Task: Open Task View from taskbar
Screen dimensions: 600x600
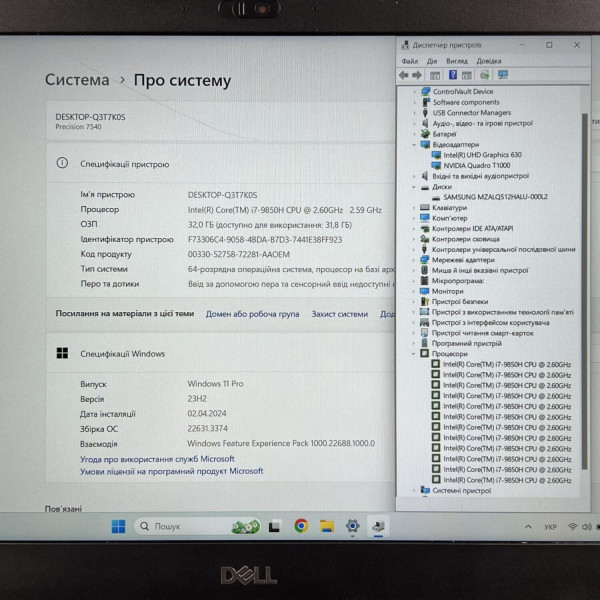Action: [x=274, y=527]
